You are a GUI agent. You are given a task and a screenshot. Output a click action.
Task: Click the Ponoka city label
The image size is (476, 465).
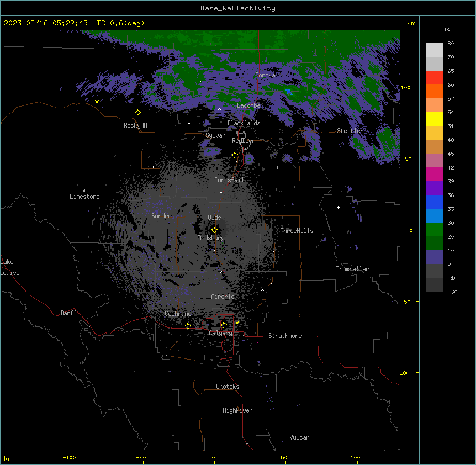(265, 75)
